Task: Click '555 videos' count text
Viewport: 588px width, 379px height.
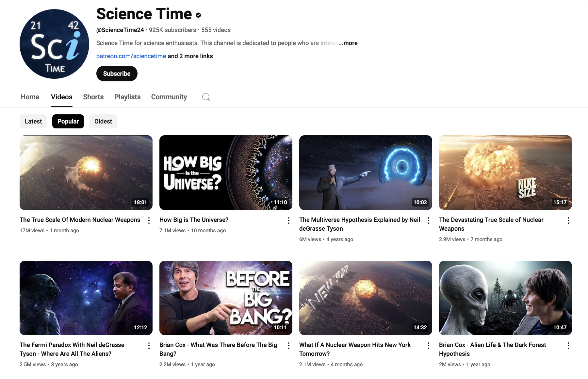Action: 216,30
